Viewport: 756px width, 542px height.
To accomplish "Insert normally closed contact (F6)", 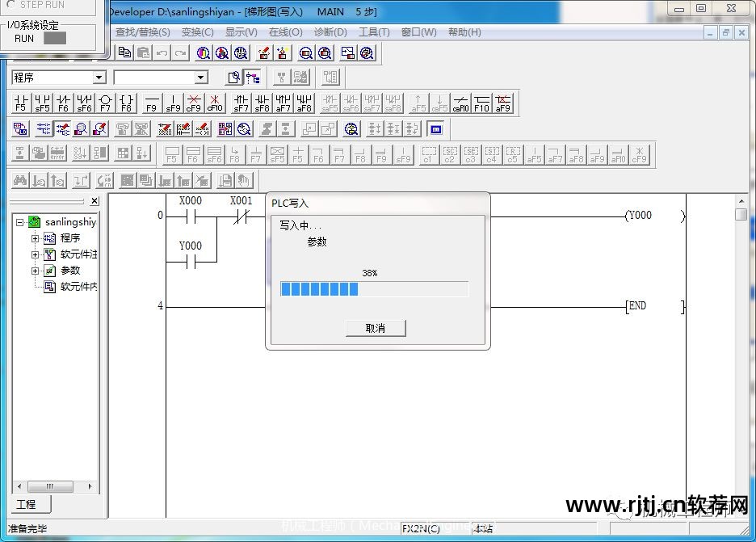I will tap(63, 103).
